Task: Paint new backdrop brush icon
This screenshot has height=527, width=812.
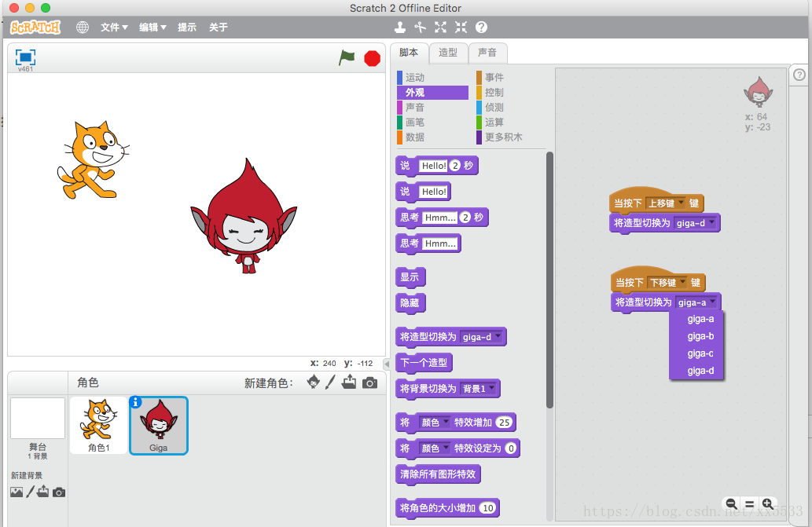Action: coord(31,492)
